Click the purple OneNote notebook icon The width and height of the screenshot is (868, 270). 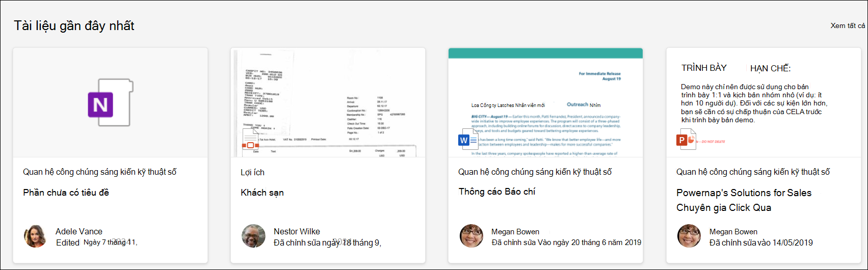point(110,102)
